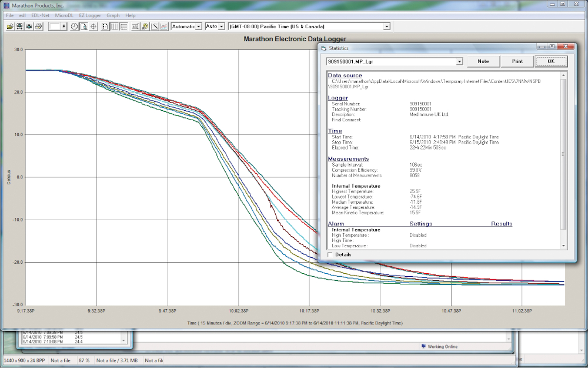Click the 10:02:38P time axis label
Viewport: 588px width, 368px height.
pyautogui.click(x=239, y=311)
